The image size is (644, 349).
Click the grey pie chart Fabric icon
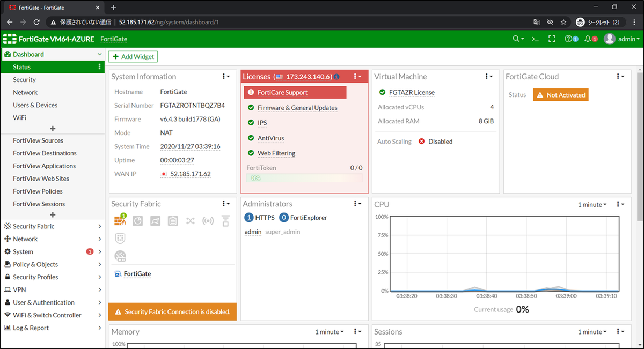(x=138, y=220)
